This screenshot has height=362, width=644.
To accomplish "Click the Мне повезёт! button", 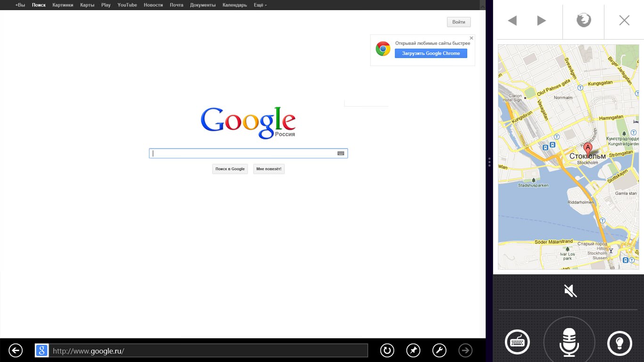I will 269,169.
